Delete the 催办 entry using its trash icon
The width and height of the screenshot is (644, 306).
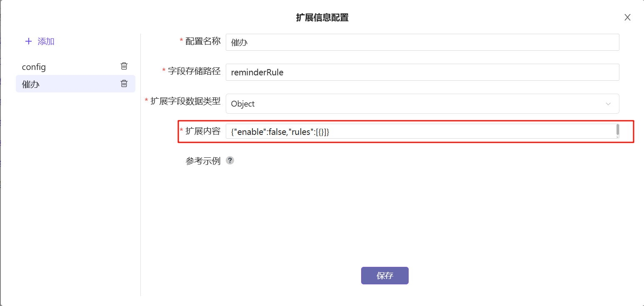[x=124, y=84]
